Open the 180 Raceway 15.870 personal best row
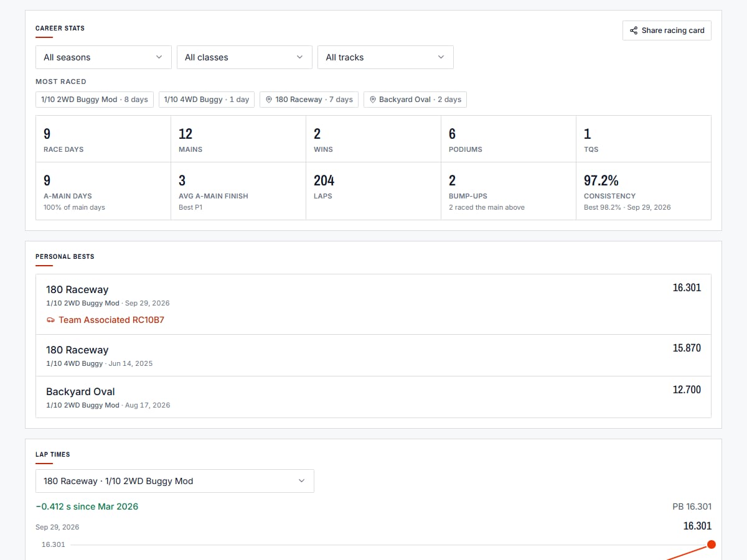The height and width of the screenshot is (560, 747). point(374,355)
